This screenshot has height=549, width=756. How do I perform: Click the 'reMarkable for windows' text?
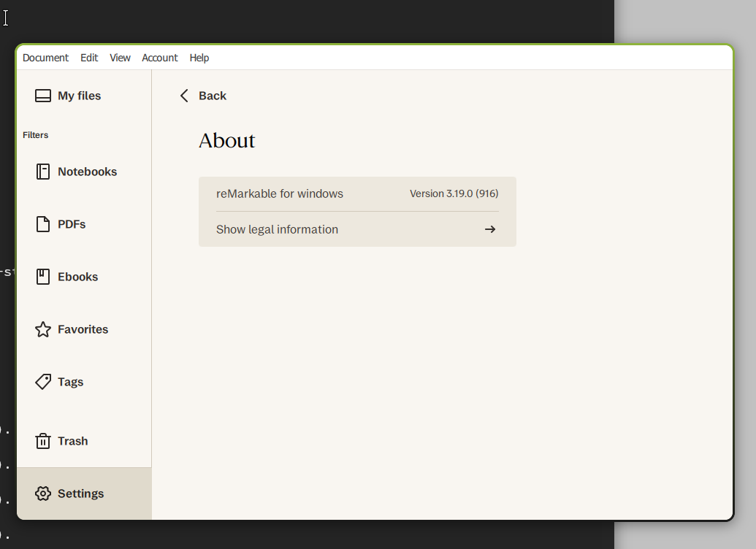pos(280,193)
